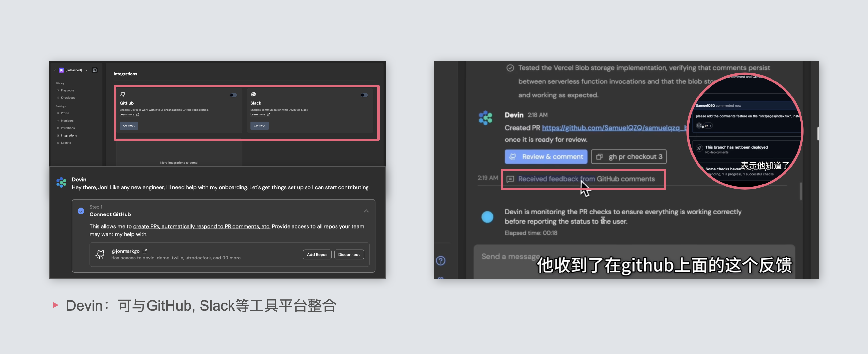Toggle the sidebar panel layout icon
This screenshot has height=354, width=868.
click(95, 70)
